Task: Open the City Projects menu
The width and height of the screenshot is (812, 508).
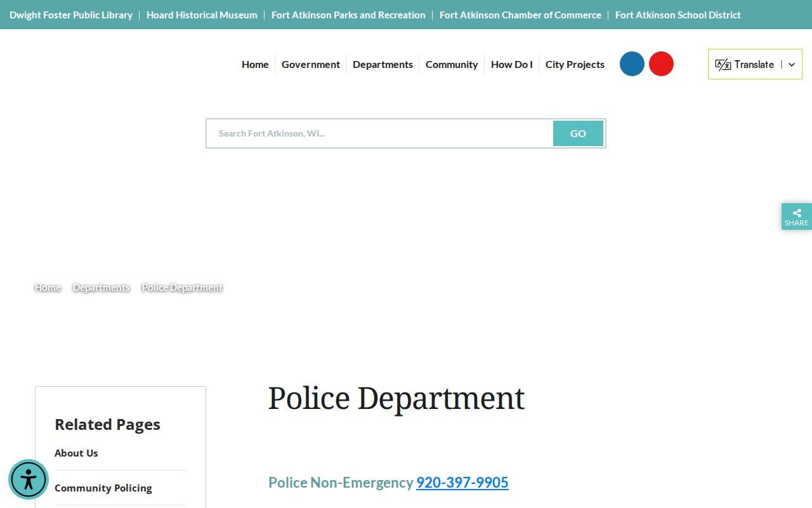Action: coord(575,64)
